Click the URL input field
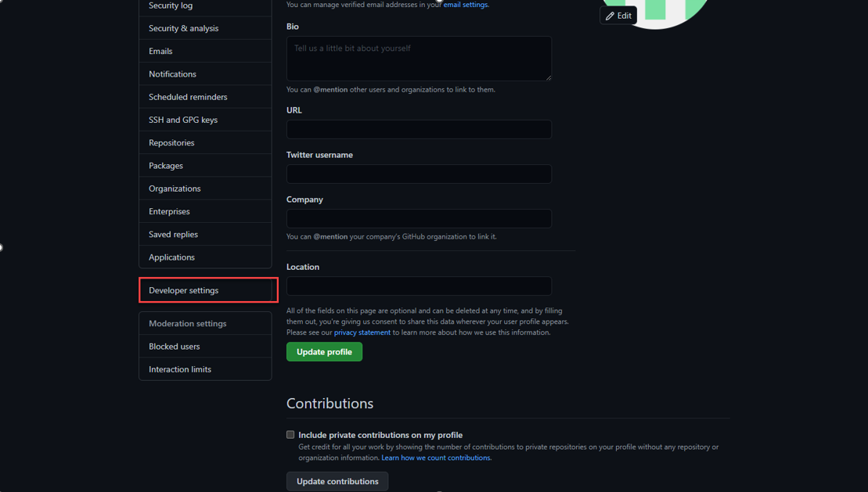The width and height of the screenshot is (868, 492). point(419,130)
